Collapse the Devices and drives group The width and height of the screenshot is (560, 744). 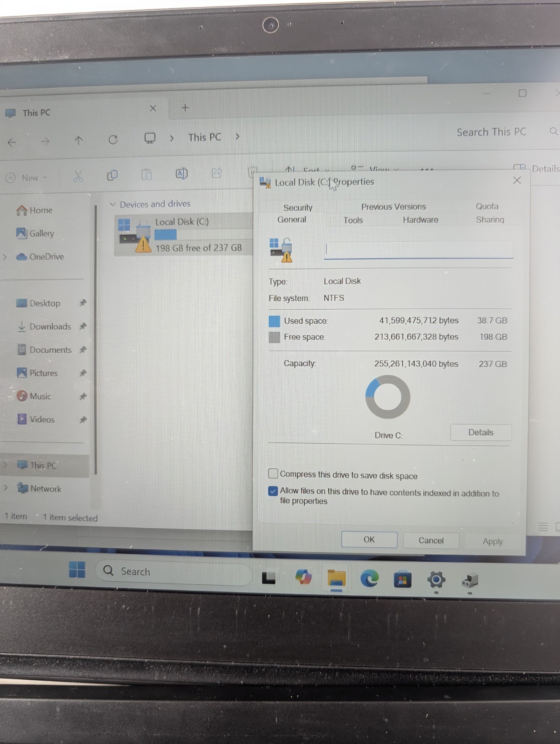pos(113,204)
